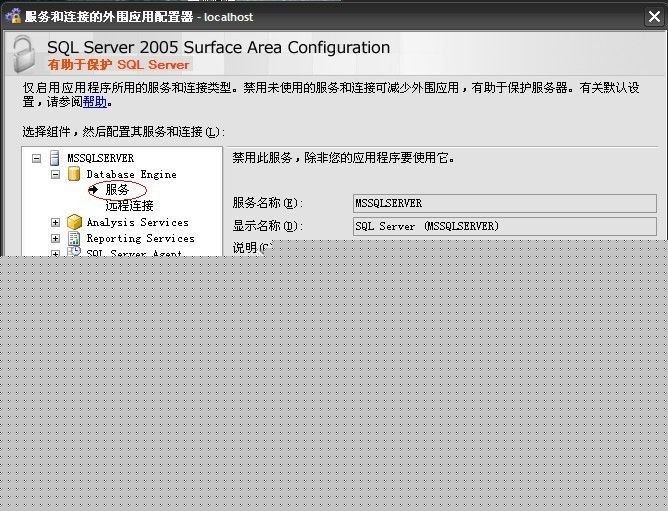668x511 pixels.
Task: Select the 远程连接 tree item
Action: (x=129, y=206)
